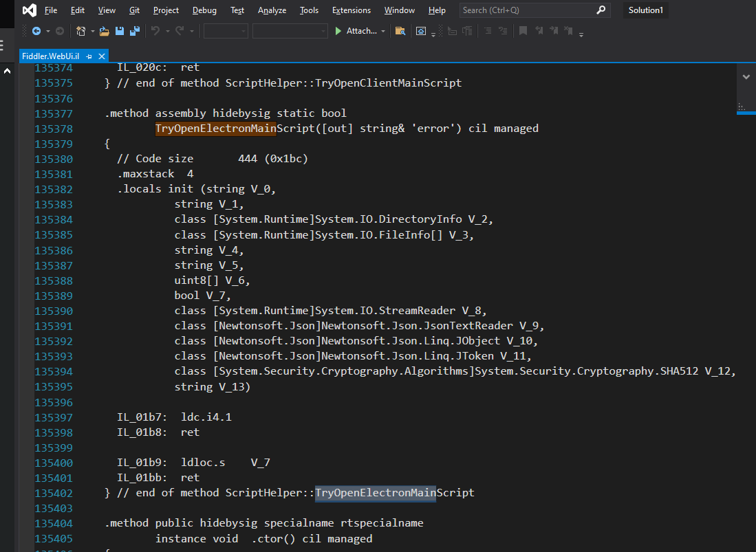This screenshot has width=756, height=552.
Task: Open the Tools menu
Action: [x=309, y=10]
